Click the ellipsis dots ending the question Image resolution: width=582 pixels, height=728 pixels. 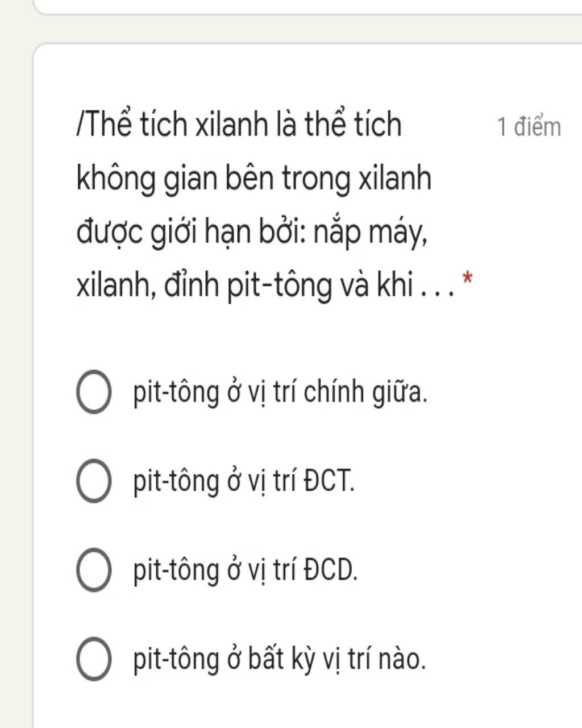436,291
